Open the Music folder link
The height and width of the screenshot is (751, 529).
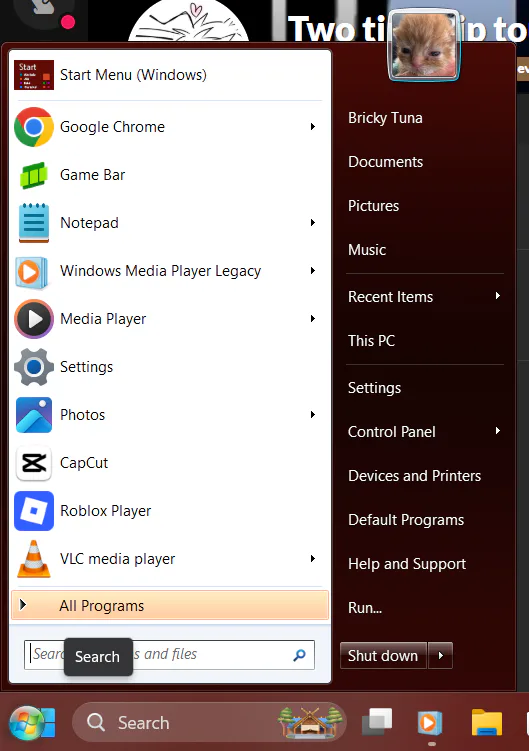point(367,250)
